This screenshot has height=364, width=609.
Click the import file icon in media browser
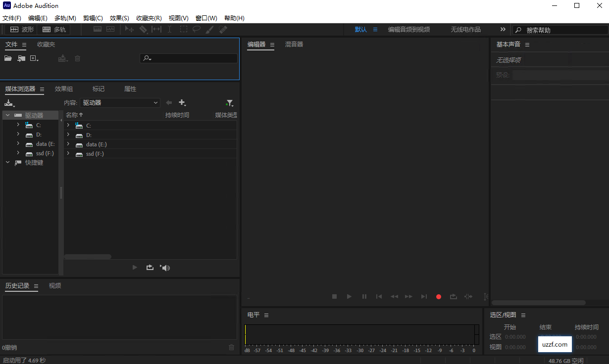point(9,102)
